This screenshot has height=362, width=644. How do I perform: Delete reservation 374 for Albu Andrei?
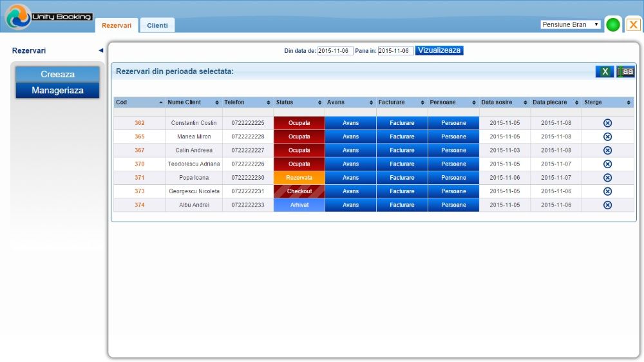[x=607, y=205]
